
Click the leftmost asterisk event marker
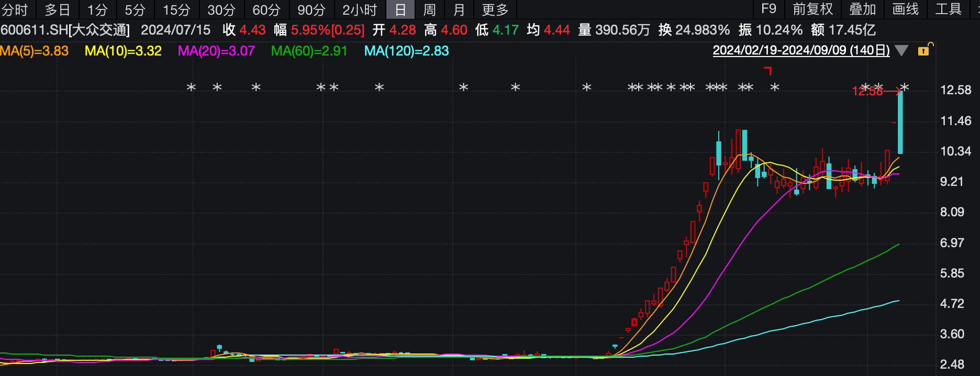(191, 87)
